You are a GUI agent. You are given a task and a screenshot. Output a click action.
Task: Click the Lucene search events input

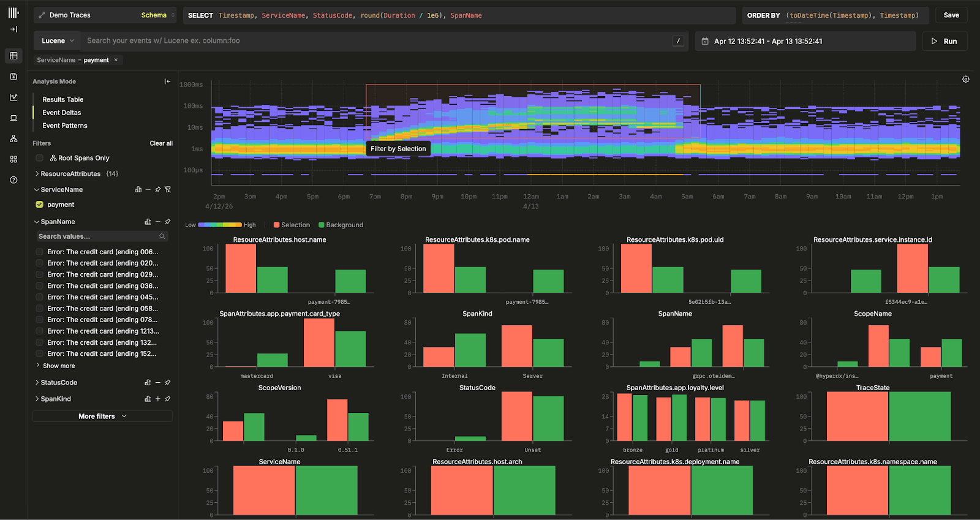(377, 41)
